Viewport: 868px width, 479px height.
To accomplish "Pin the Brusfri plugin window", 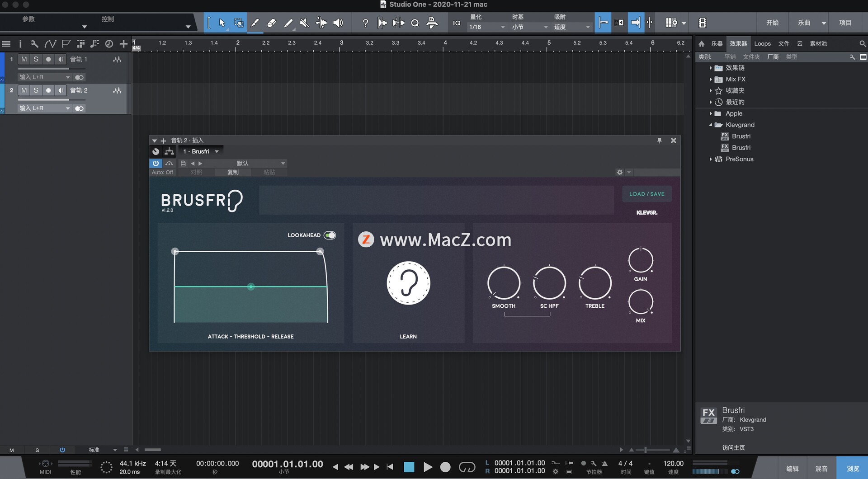I will (659, 141).
